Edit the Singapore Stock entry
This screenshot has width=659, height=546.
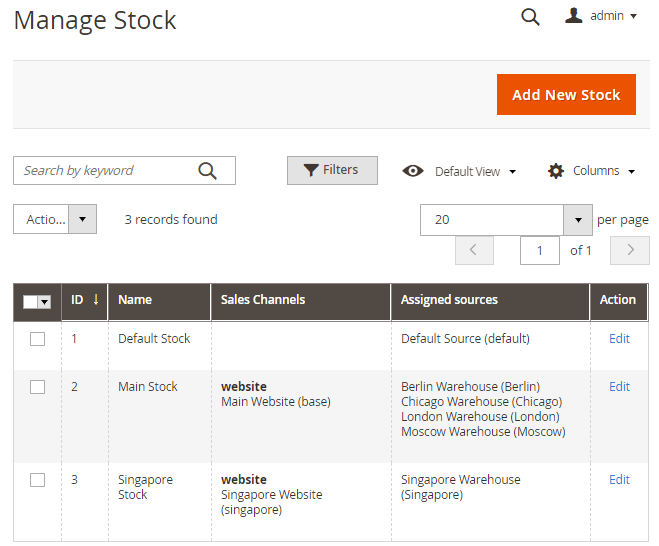coord(619,480)
